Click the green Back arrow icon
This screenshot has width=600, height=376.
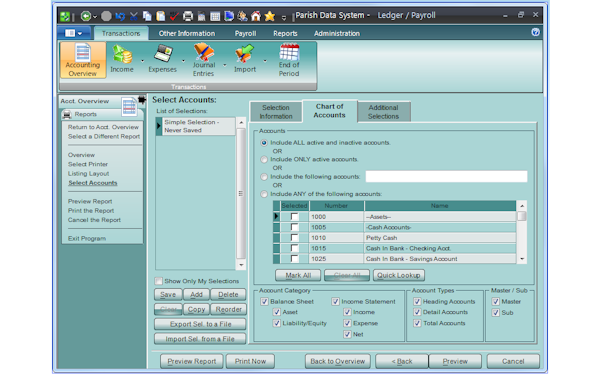coord(86,16)
